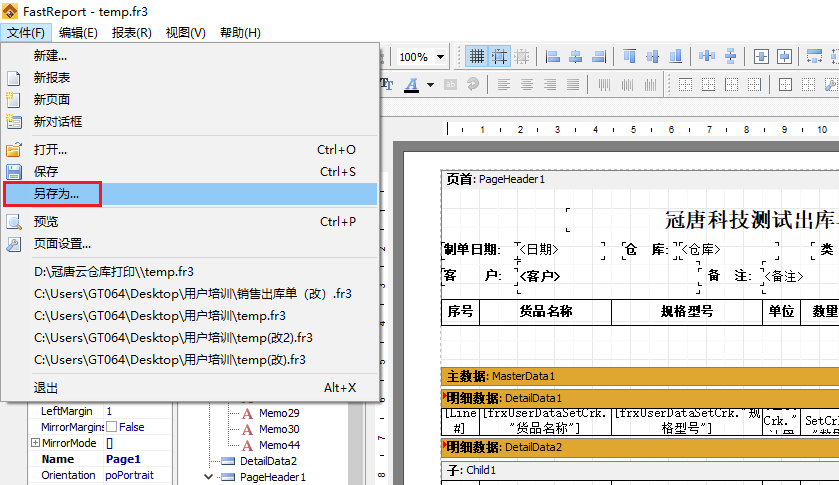839x485 pixels.
Task: Choose 新对话框 menu entry
Action: point(190,122)
